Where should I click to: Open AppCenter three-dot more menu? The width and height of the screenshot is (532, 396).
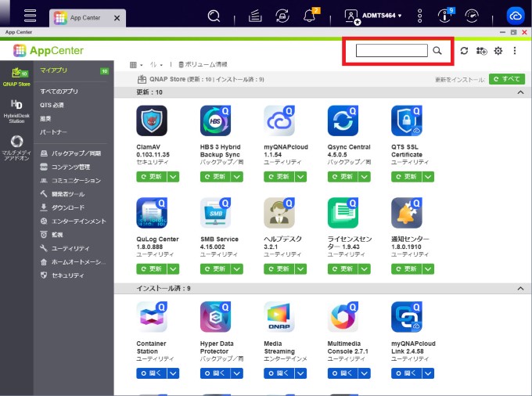(x=515, y=51)
